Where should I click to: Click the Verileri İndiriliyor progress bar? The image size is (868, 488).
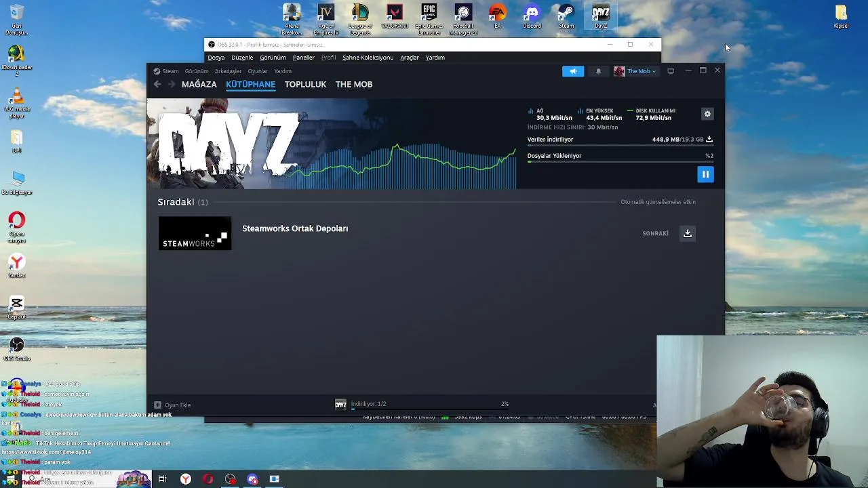620,146
